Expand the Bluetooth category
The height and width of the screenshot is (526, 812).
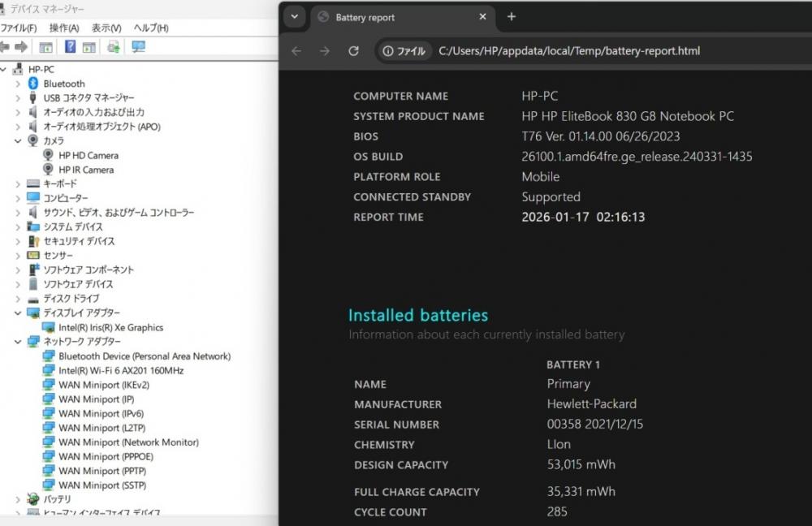(x=18, y=84)
